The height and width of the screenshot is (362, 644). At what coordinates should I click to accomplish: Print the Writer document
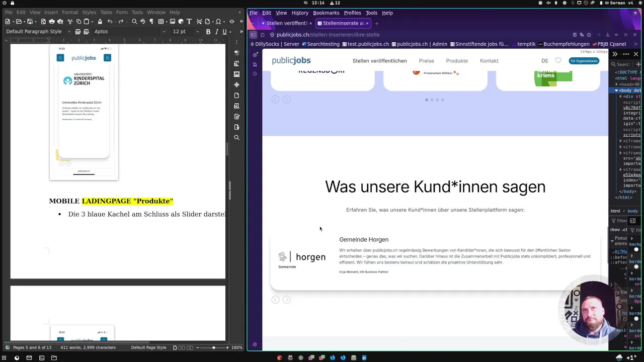(x=52, y=22)
